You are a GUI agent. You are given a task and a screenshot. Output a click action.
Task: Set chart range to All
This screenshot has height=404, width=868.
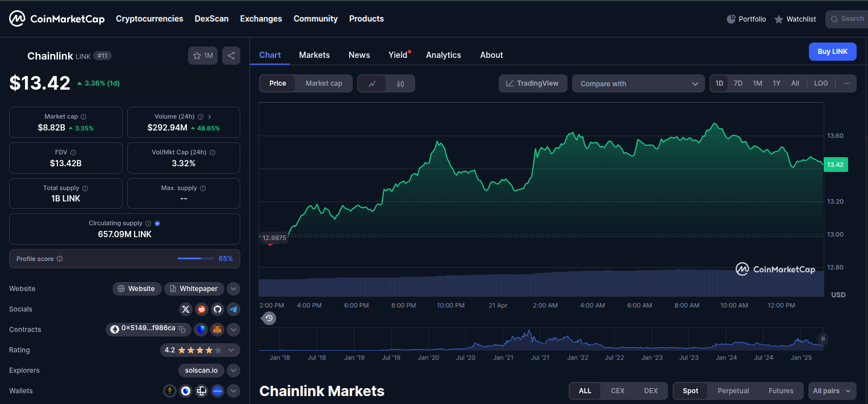pos(795,83)
